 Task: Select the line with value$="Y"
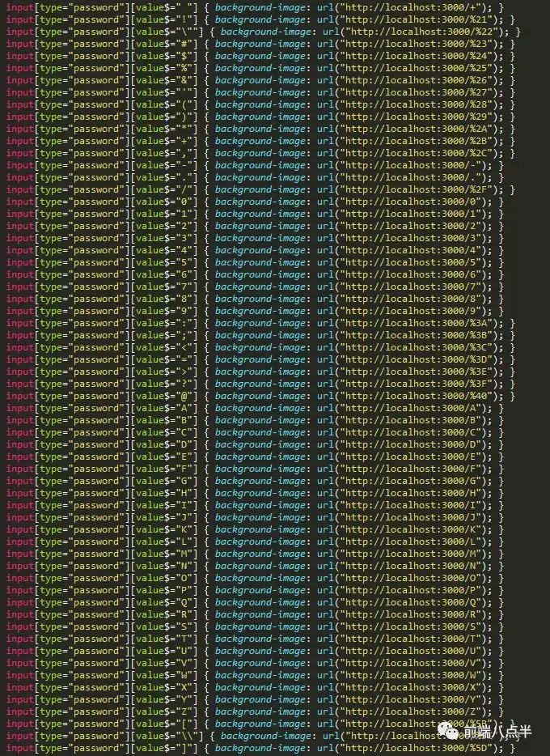click(x=254, y=699)
